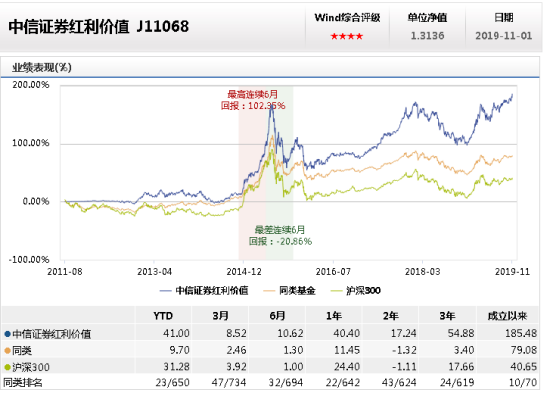This screenshot has width=554, height=393.
Task: Click the 最高连续6月 回报 102.35% annotation
Action: [253, 100]
